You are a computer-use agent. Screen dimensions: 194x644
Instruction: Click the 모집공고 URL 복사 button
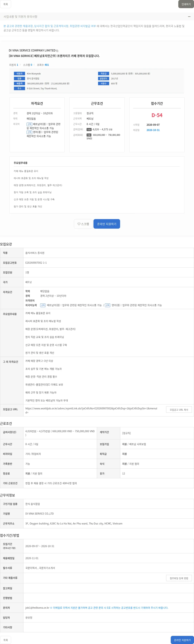[179, 410]
